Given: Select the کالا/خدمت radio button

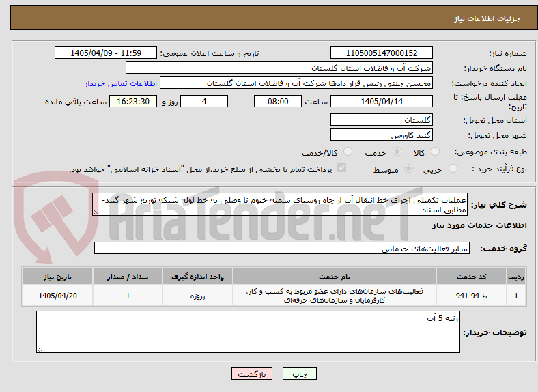Looking at the screenshot, I should [x=348, y=152].
